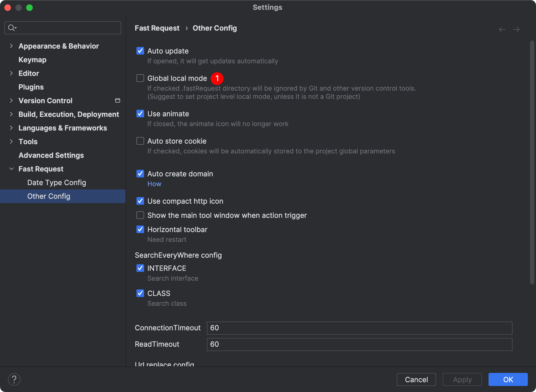Screen dimensions: 536x392
Task: Click the back navigation arrow
Action: point(502,29)
